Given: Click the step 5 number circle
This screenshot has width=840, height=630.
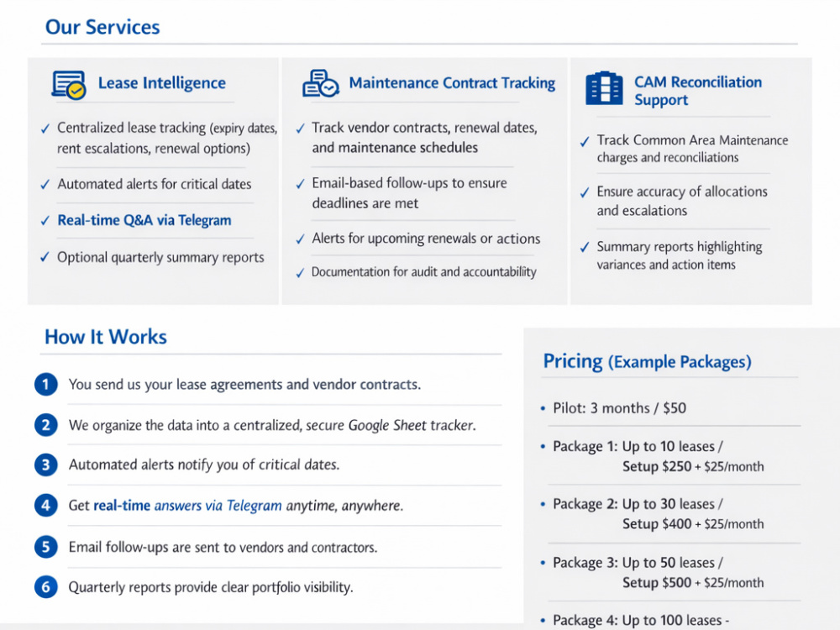Looking at the screenshot, I should point(46,547).
